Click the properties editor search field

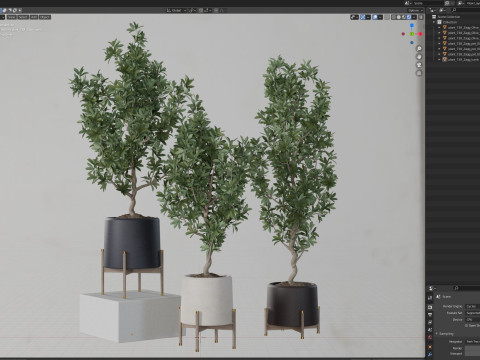(x=467, y=288)
